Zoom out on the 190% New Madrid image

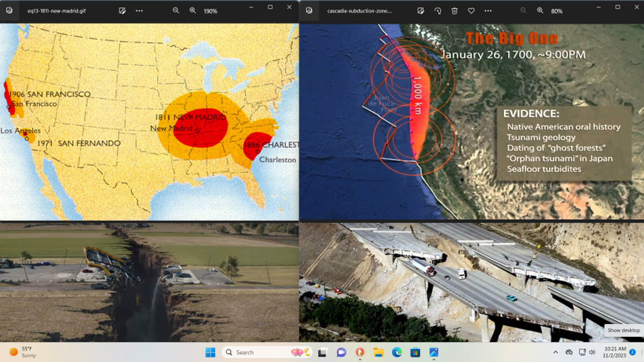176,11
